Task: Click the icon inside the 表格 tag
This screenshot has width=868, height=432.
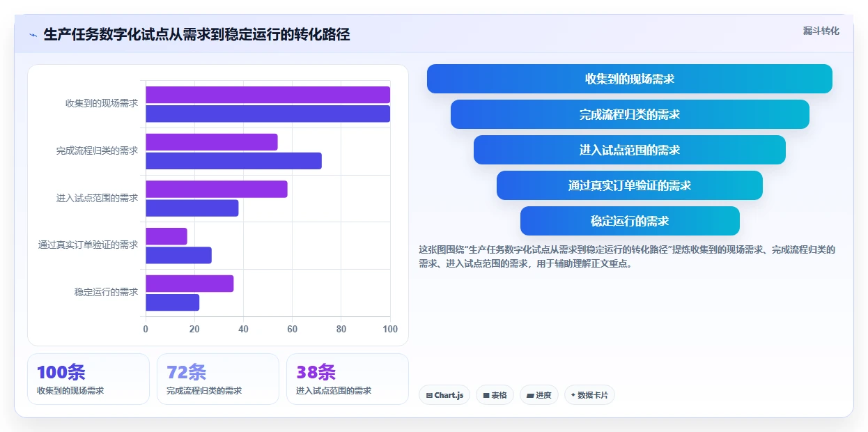Action: pyautogui.click(x=486, y=395)
